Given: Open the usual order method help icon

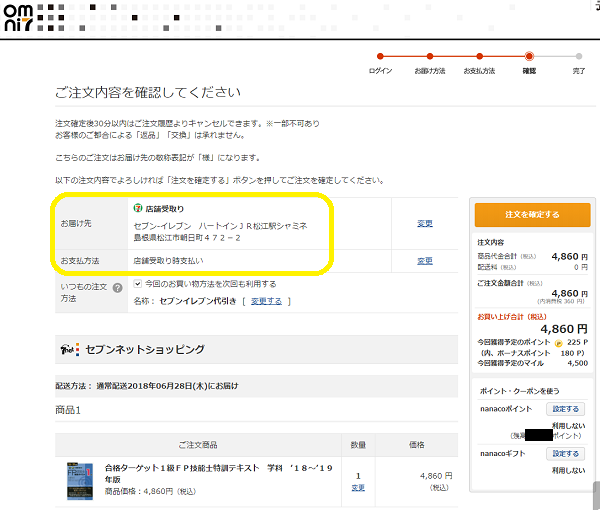Looking at the screenshot, I should 117,288.
